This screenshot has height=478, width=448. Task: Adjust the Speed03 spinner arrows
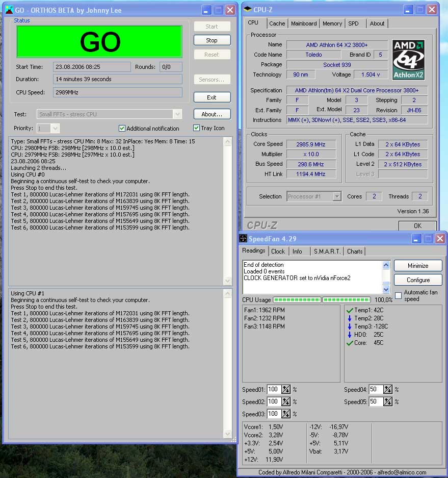286,414
